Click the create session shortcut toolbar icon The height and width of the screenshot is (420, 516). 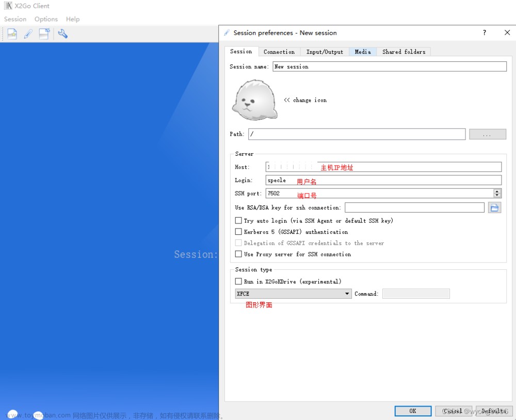click(44, 34)
